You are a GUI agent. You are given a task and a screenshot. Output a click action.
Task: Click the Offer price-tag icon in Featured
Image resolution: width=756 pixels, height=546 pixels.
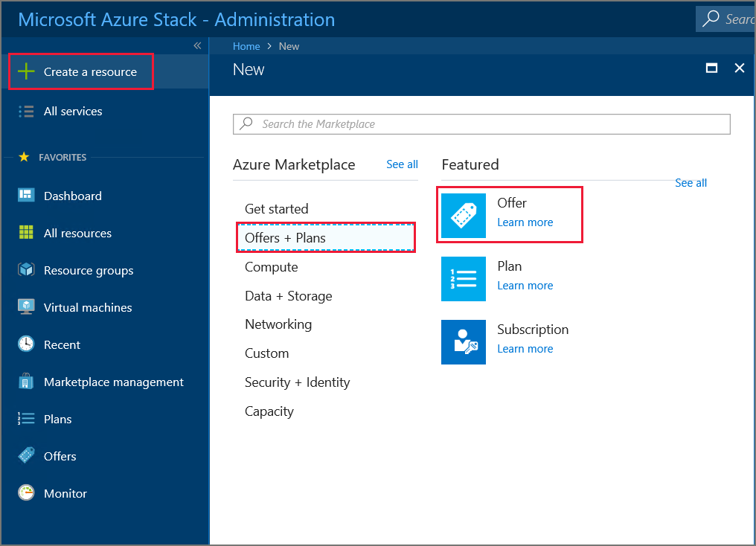[464, 213]
